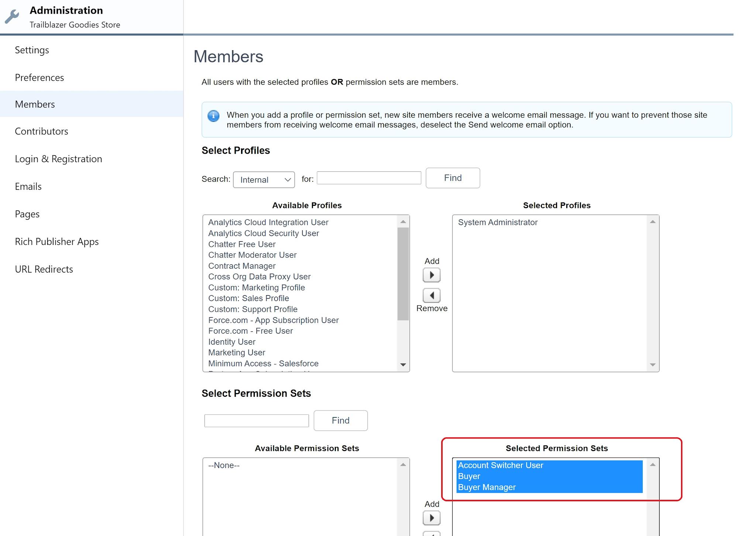Click up arrow of Available Permission Sets scrollbar
The width and height of the screenshot is (756, 536).
point(403,465)
